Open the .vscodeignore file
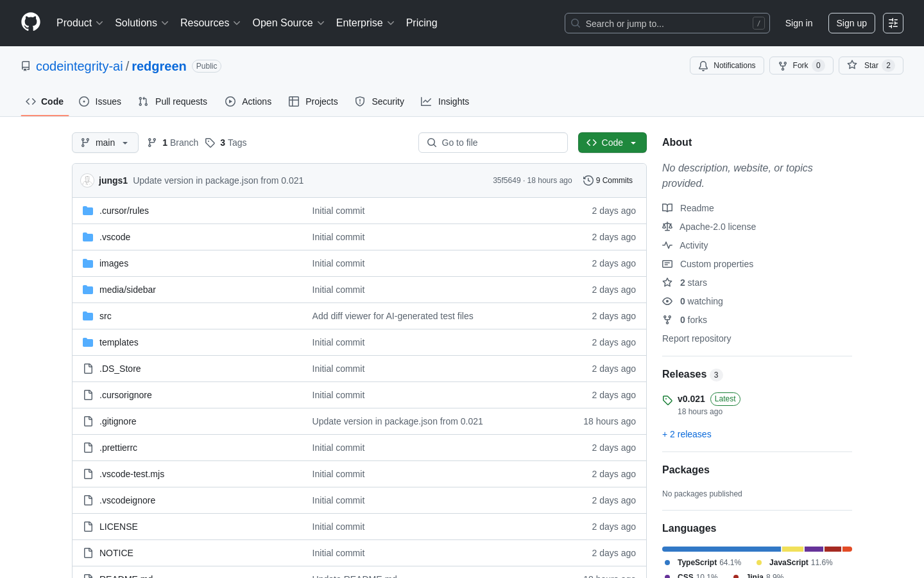Image resolution: width=924 pixels, height=578 pixels. coord(127,500)
